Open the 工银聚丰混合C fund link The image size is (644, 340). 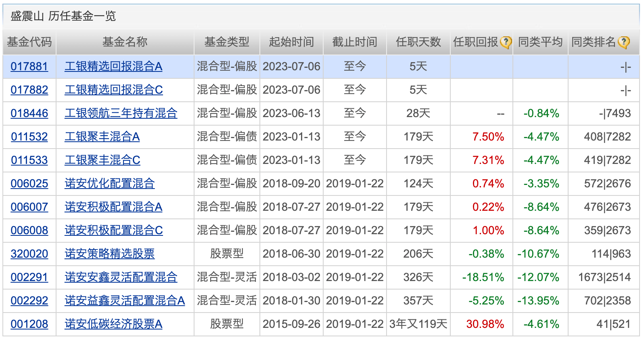(102, 160)
